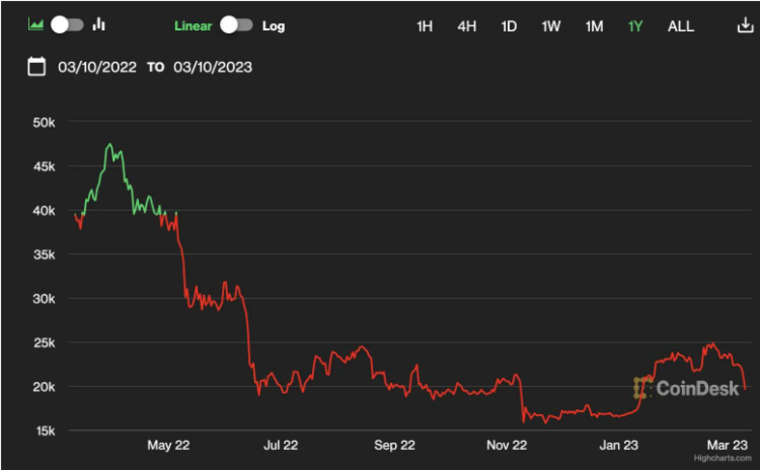Set the timeframe to 1M

point(594,26)
